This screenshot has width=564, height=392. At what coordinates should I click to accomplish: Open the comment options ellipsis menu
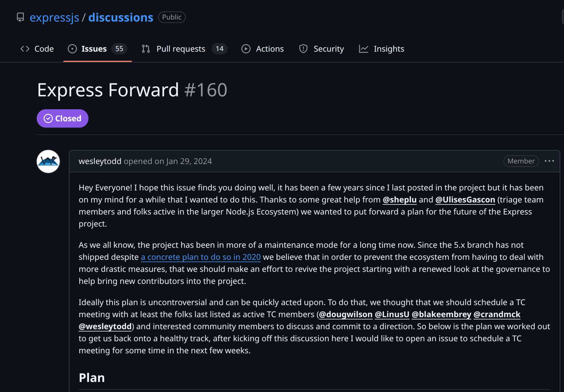click(549, 161)
